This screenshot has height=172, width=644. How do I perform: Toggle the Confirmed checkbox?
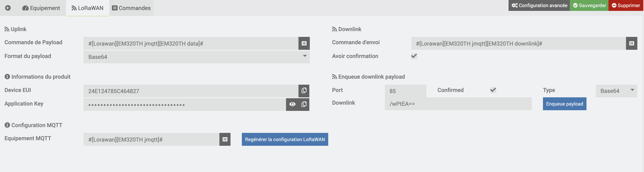[x=493, y=90]
